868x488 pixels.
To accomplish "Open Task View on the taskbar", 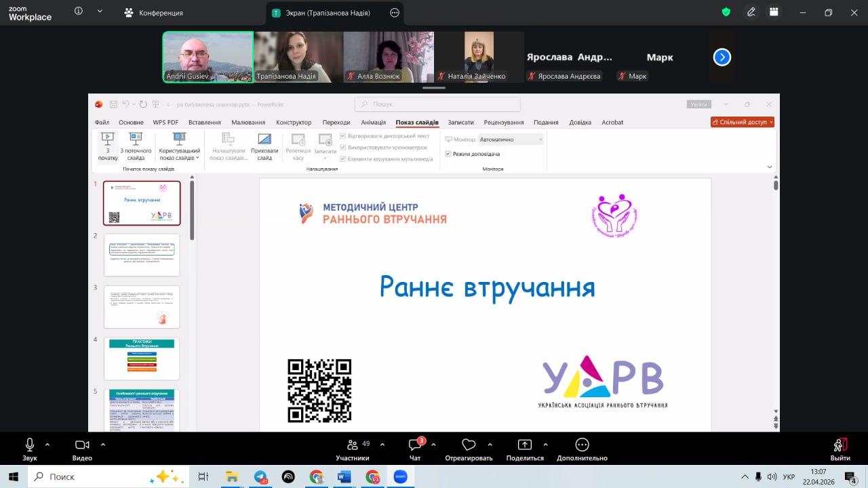I will (203, 476).
